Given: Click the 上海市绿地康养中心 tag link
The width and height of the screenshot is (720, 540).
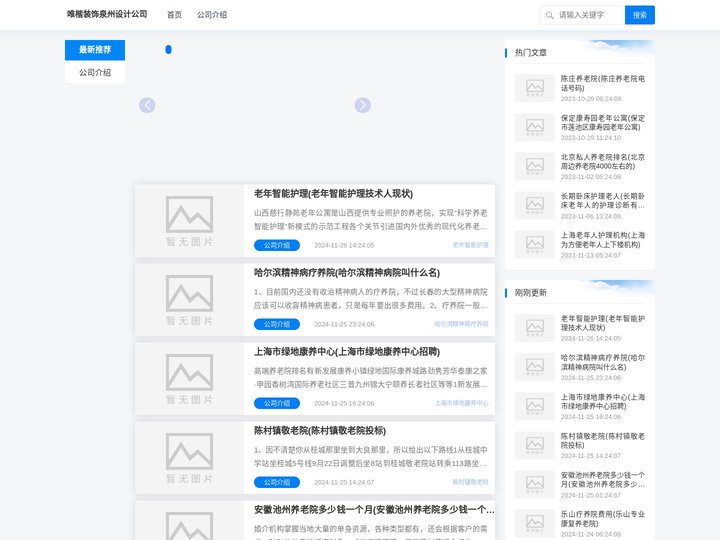Looking at the screenshot, I should [461, 403].
